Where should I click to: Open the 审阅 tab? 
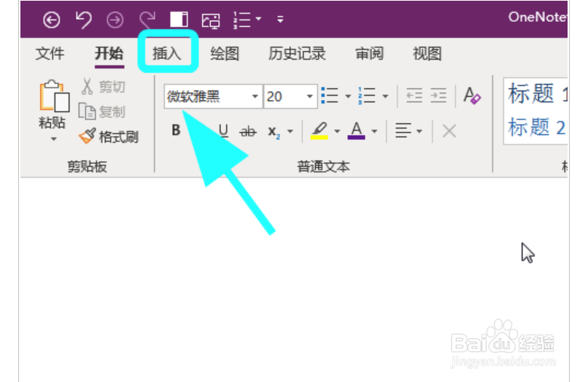(369, 54)
